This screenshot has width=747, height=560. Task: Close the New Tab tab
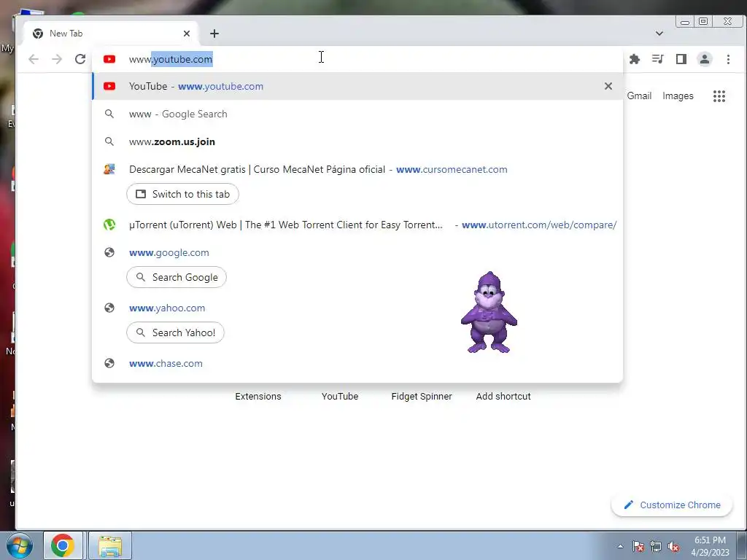(x=187, y=34)
